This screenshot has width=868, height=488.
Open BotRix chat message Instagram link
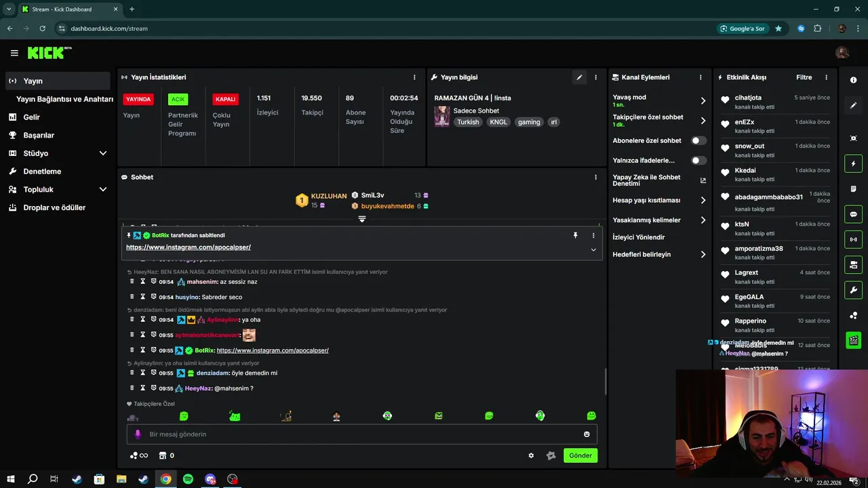click(x=273, y=350)
